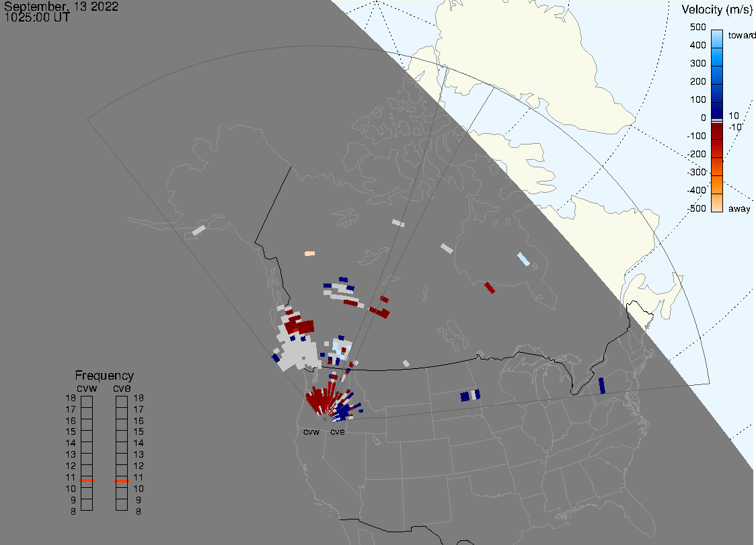Click the 500 value on the velocity scale
The image size is (756, 545).
point(698,27)
